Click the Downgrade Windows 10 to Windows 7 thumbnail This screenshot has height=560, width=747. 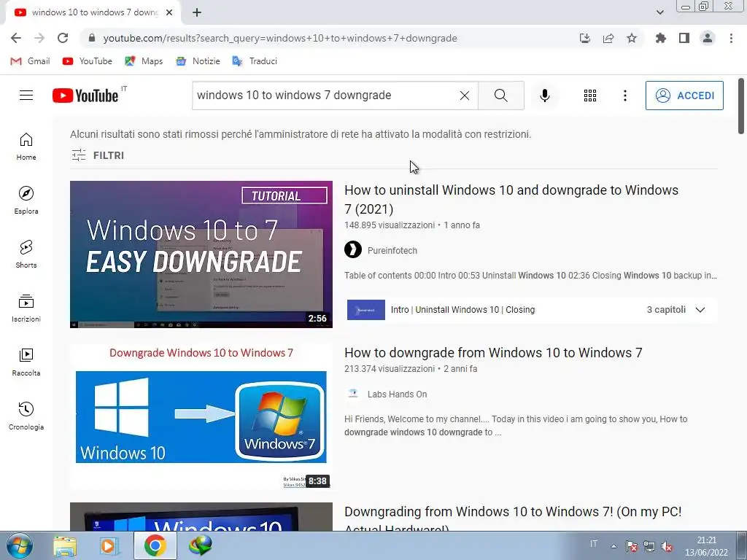[x=201, y=416]
